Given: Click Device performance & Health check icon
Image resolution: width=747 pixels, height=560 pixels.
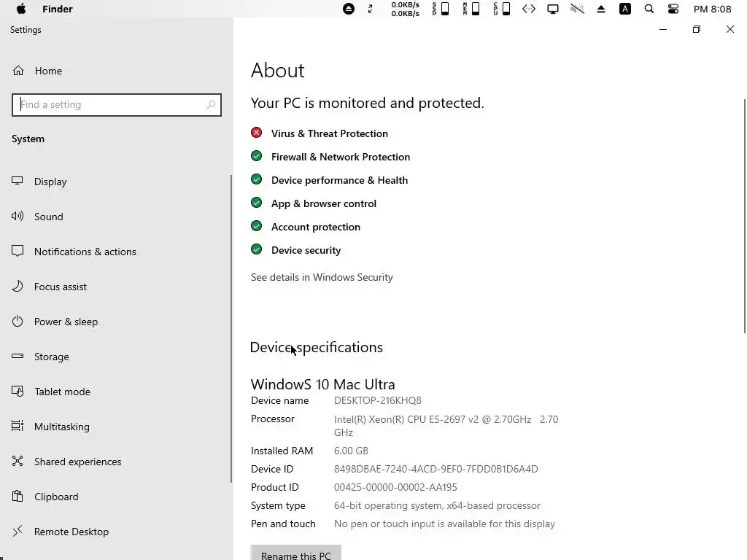Looking at the screenshot, I should [256, 179].
